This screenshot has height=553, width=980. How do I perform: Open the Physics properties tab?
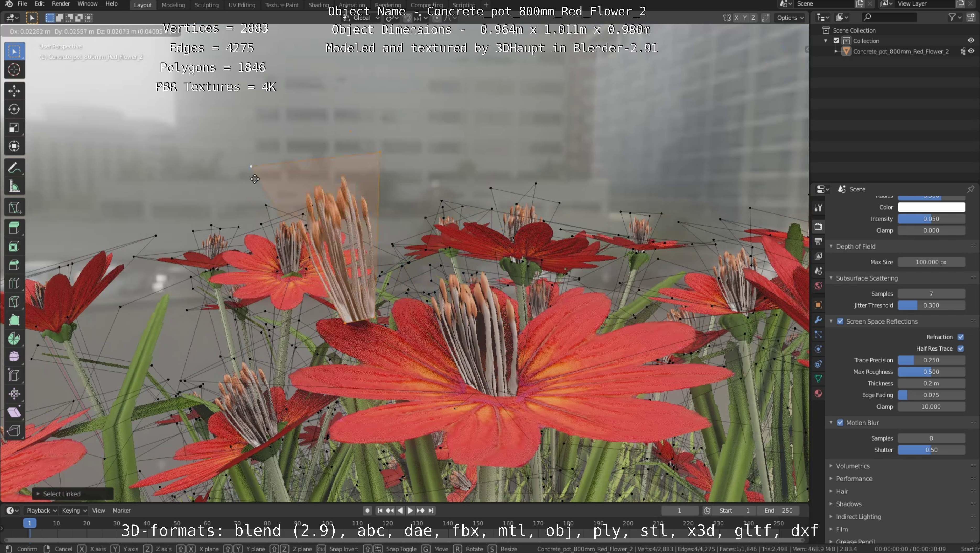point(818,349)
